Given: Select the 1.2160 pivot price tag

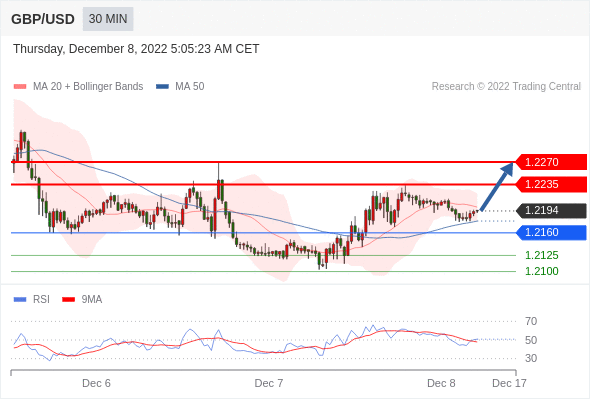Looking at the screenshot, I should (x=551, y=233).
